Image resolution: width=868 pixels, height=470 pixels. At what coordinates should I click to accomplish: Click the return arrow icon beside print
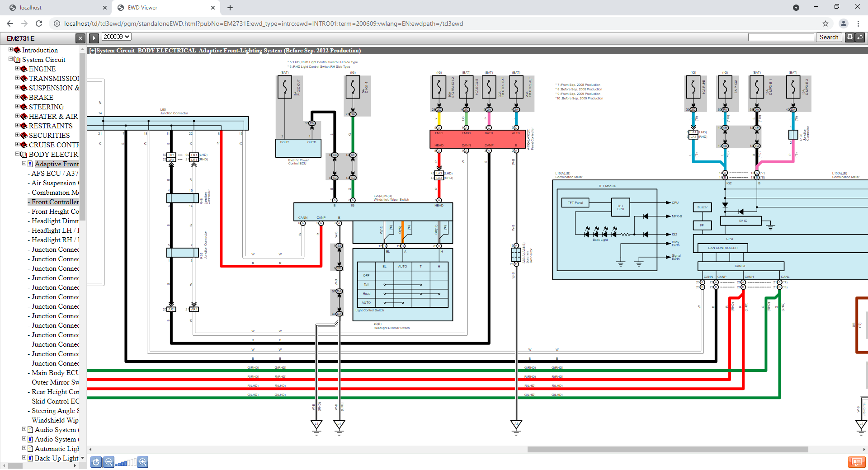point(860,38)
